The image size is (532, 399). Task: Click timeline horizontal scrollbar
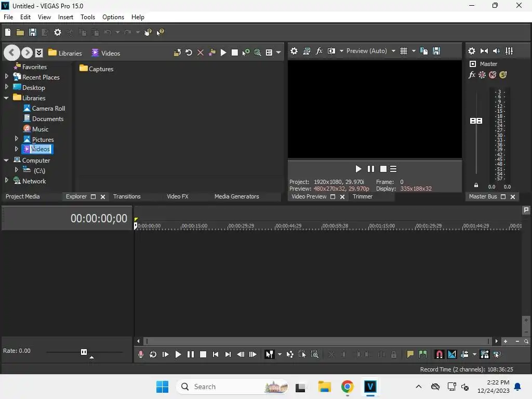pyautogui.click(x=317, y=341)
